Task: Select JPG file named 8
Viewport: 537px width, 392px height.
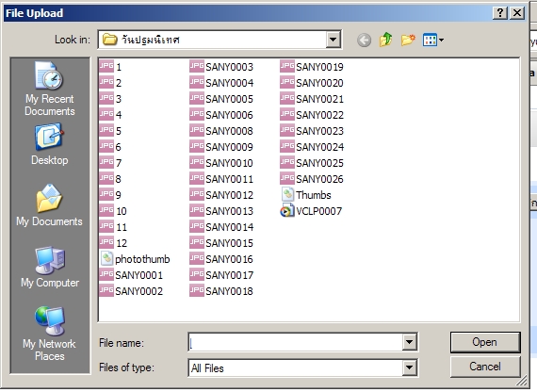Action: pyautogui.click(x=110, y=178)
